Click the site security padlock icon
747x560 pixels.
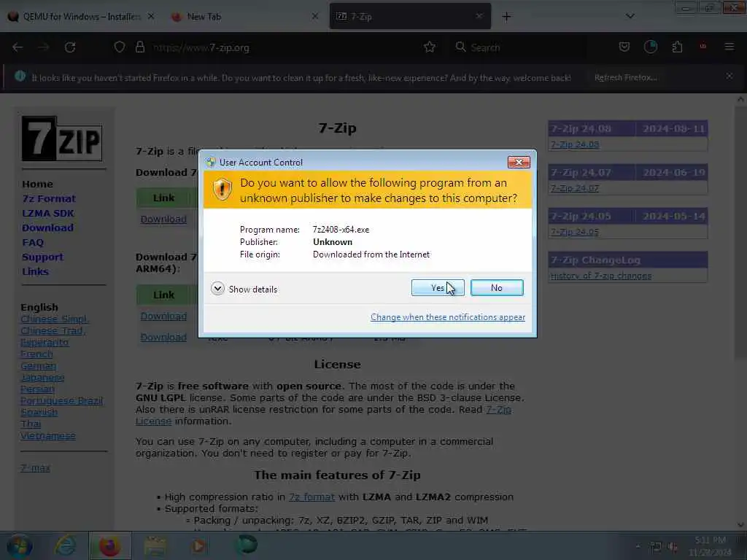[139, 47]
